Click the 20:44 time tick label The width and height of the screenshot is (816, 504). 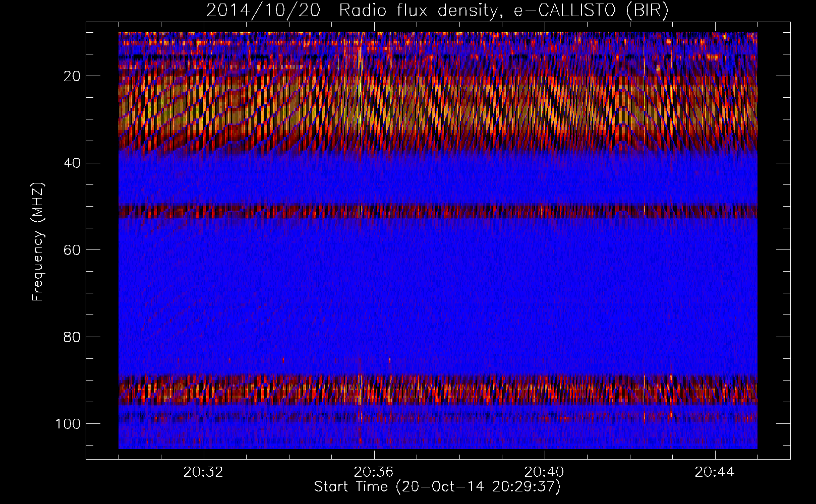(x=715, y=472)
